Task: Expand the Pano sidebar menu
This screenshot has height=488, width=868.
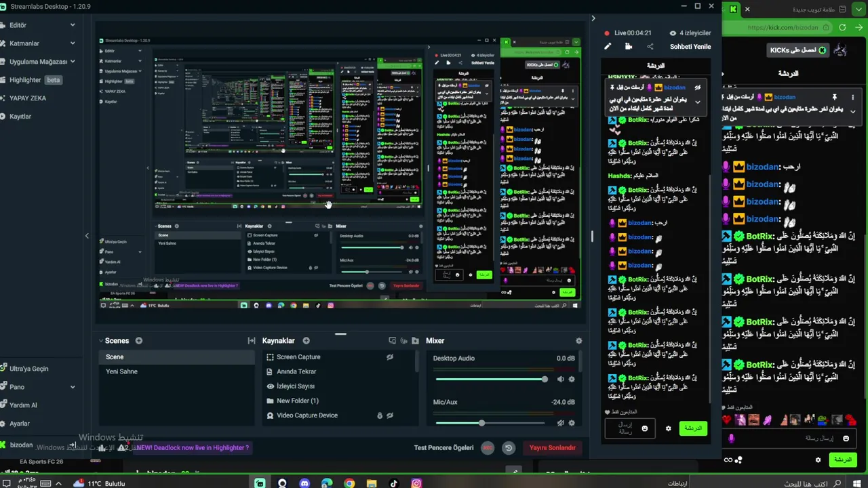Action: (x=73, y=387)
